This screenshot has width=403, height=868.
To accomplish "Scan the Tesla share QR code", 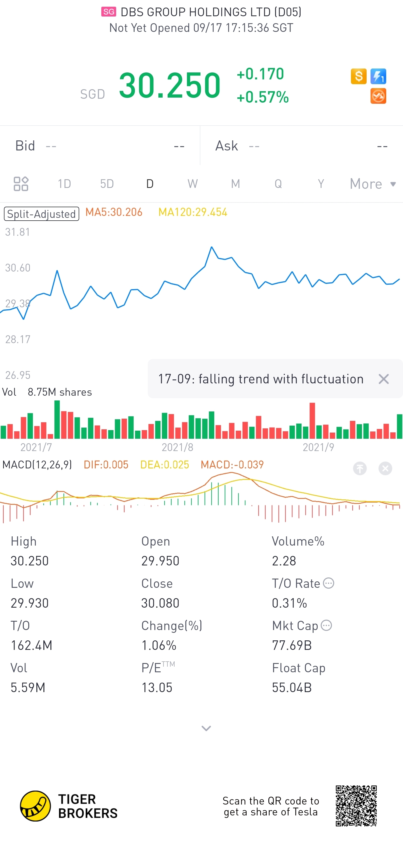I will [356, 806].
